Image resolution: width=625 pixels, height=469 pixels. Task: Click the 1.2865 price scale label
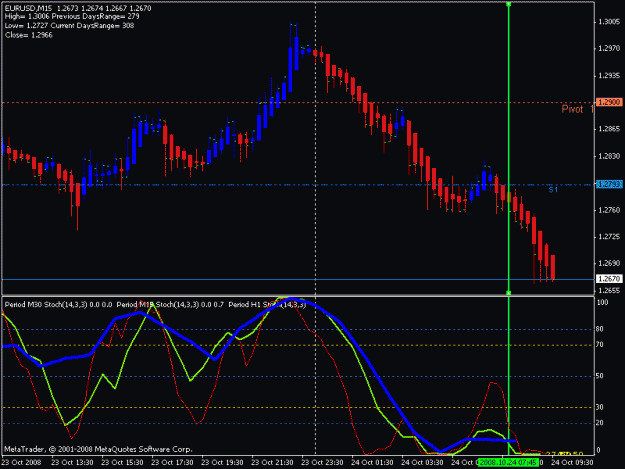609,129
